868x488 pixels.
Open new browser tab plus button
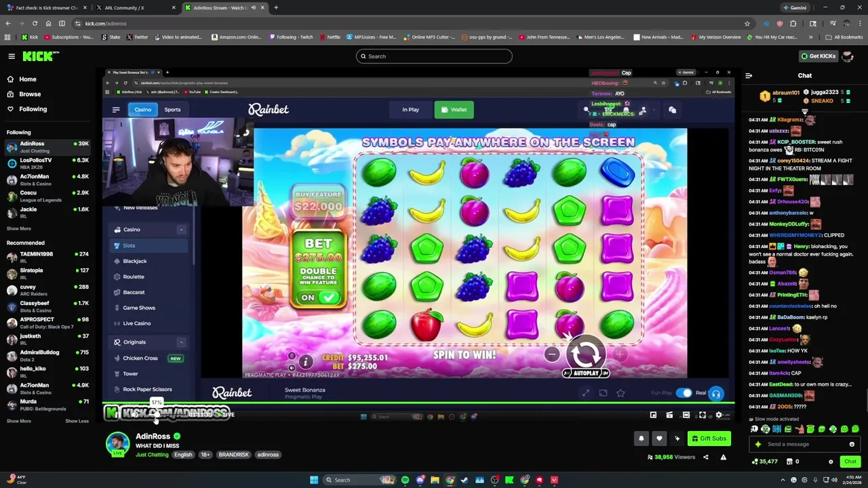[276, 7]
